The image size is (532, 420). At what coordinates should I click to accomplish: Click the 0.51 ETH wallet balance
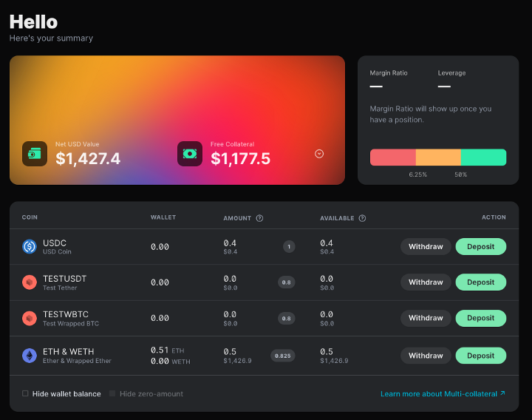[168, 350]
